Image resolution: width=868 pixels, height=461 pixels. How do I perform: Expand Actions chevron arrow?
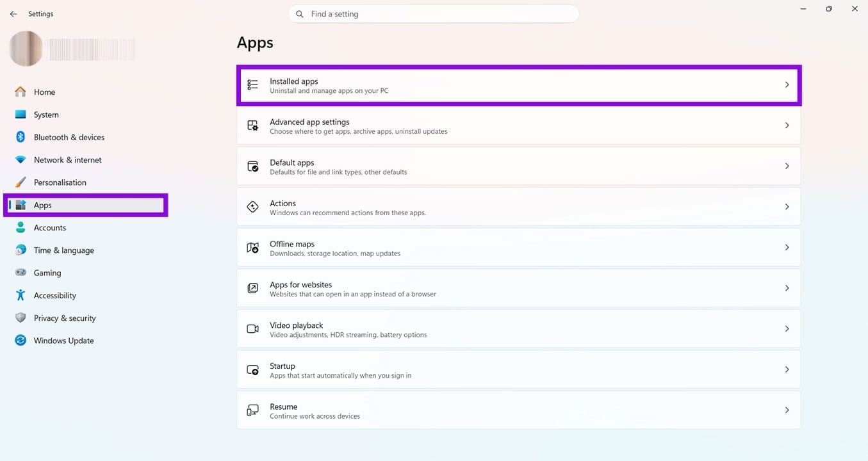pyautogui.click(x=787, y=207)
